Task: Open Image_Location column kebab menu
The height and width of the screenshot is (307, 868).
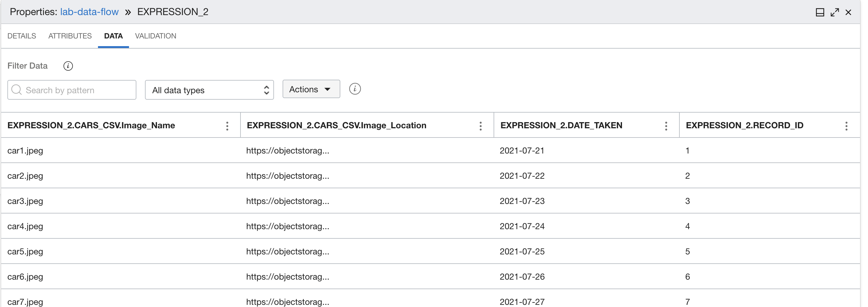Action: [480, 126]
